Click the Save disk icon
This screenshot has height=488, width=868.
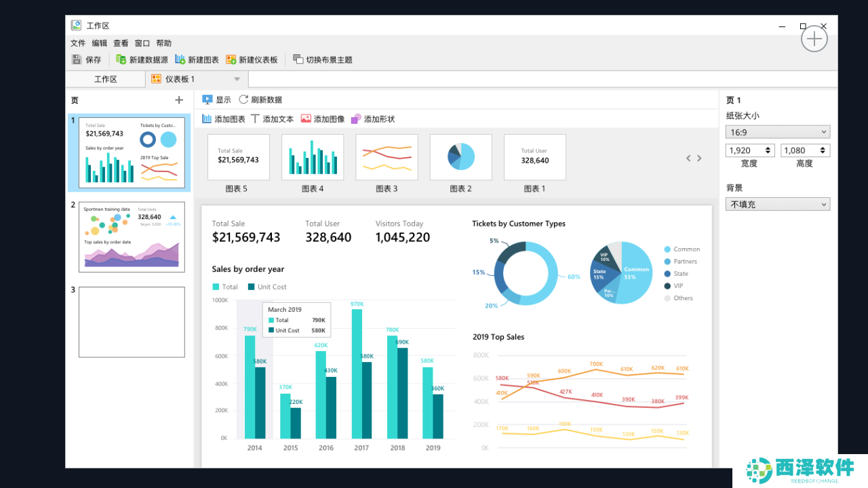pyautogui.click(x=77, y=60)
